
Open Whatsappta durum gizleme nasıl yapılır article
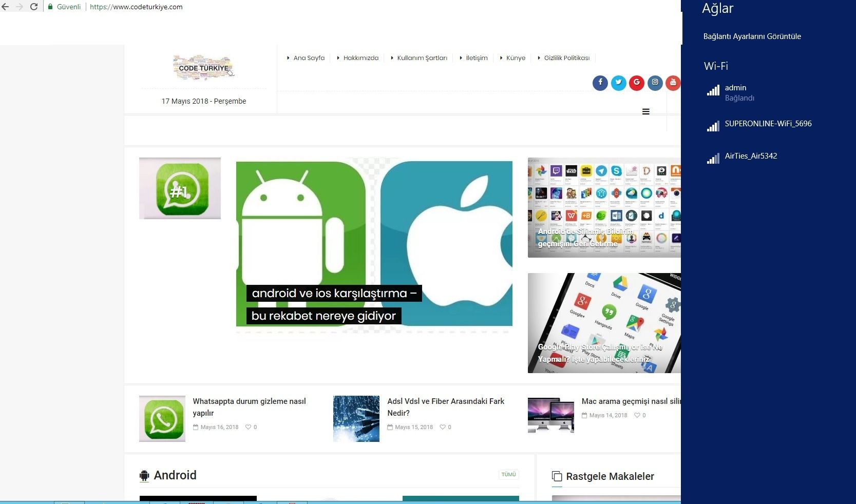pyautogui.click(x=249, y=407)
